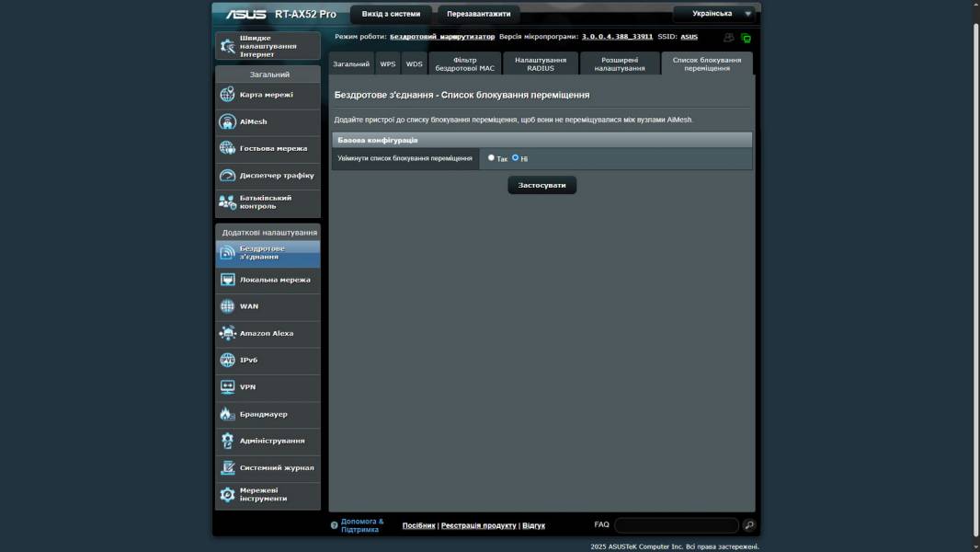Viewport: 980px width, 552px height.
Task: Click the Traffic Manager icon
Action: click(228, 175)
